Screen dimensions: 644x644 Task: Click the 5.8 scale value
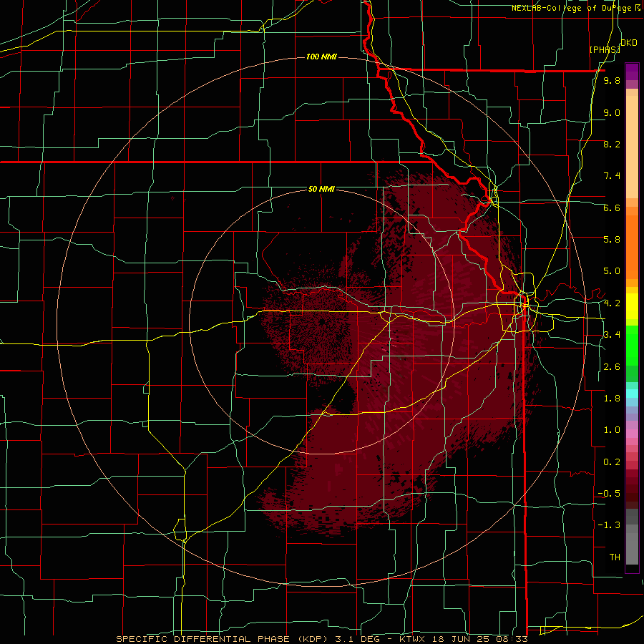coord(612,240)
